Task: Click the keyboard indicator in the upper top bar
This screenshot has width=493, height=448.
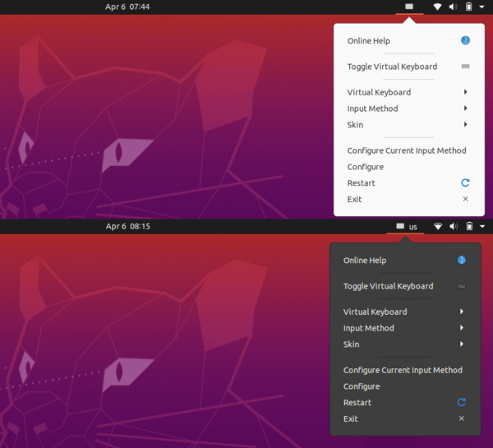Action: 409,7
